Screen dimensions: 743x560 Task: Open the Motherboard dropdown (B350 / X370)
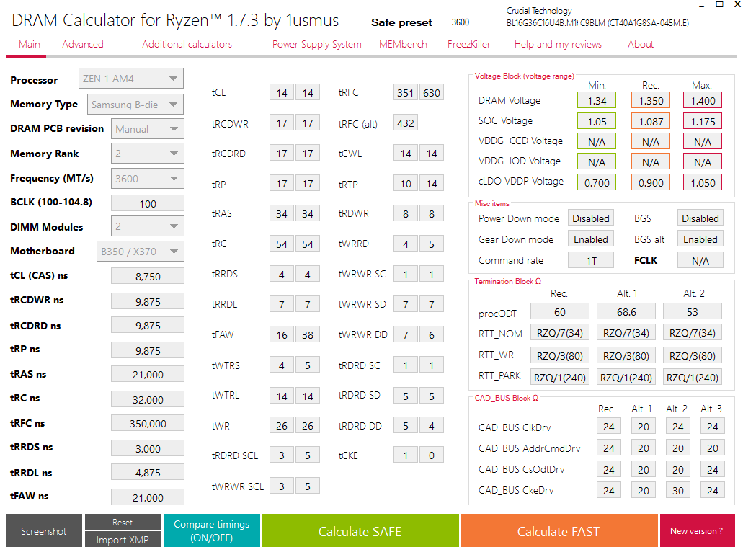(x=141, y=252)
